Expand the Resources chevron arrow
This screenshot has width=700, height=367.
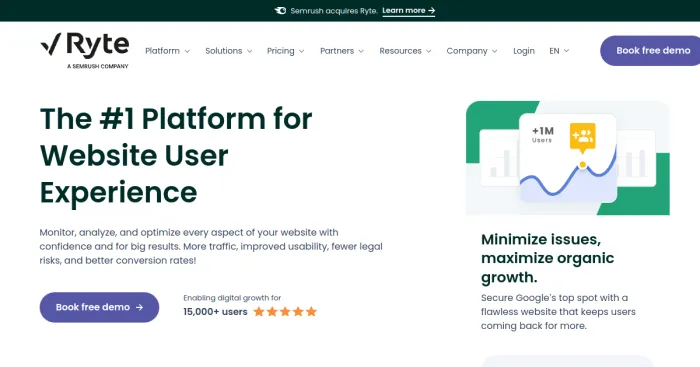[x=429, y=51]
